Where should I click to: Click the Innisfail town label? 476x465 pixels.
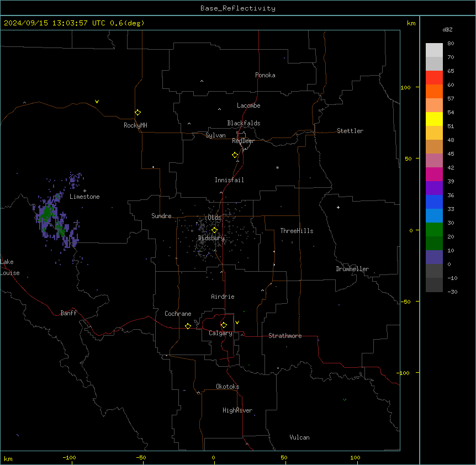229,180
